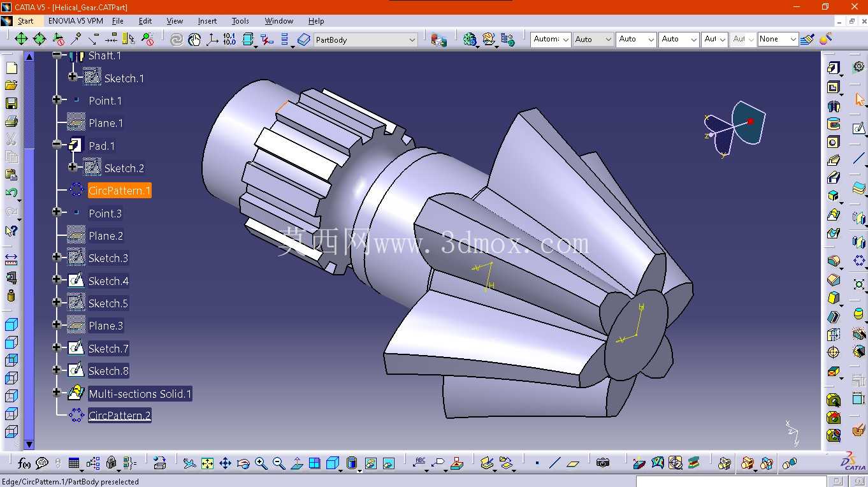Click the Sketch tool in right toolbar
Viewport: 868px width, 487px height.
(858, 128)
